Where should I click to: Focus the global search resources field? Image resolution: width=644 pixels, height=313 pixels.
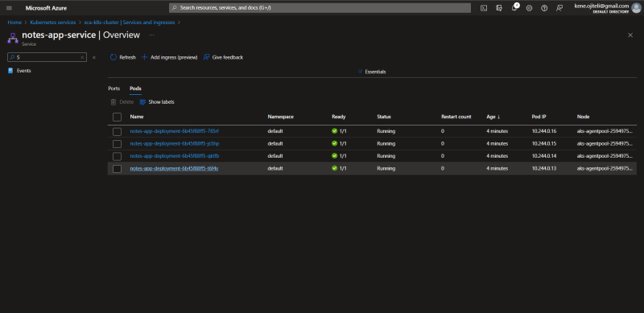(320, 8)
